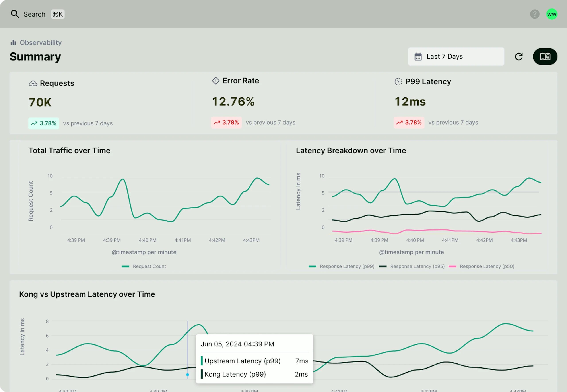
Task: Click the search magnifier icon
Action: (x=15, y=14)
